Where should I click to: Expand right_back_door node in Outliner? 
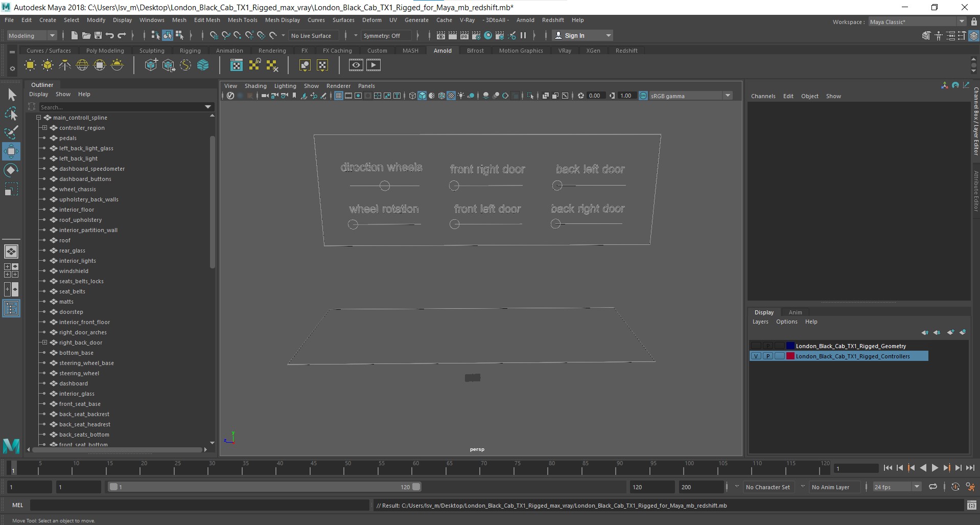tap(44, 343)
